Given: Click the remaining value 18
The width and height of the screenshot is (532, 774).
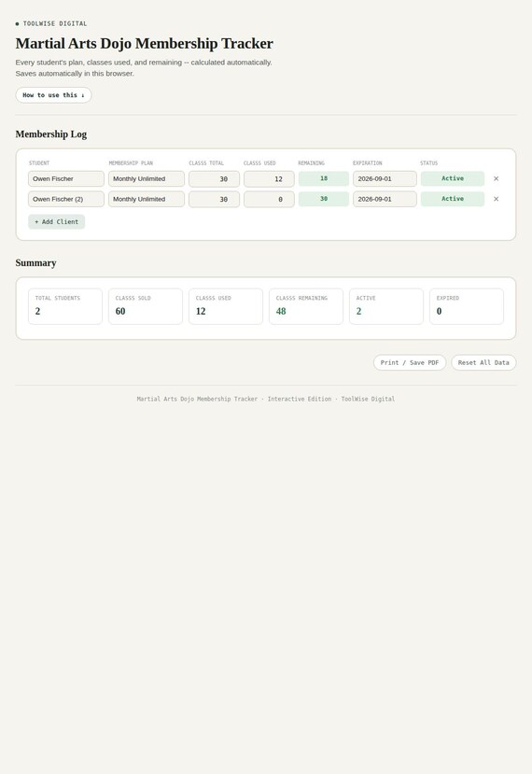Looking at the screenshot, I should tap(324, 178).
